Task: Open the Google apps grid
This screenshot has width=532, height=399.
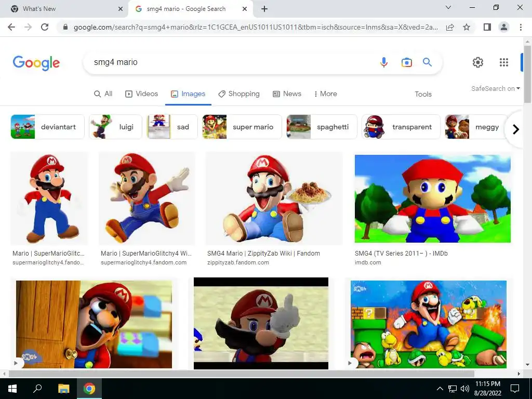Action: click(504, 62)
